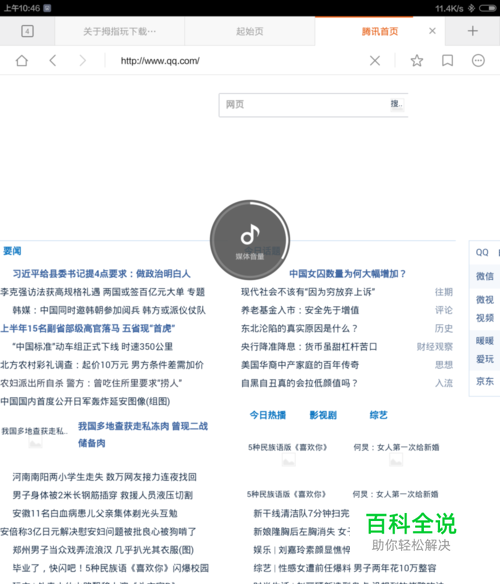Open article 北方农村彩礼调查

coord(102,365)
